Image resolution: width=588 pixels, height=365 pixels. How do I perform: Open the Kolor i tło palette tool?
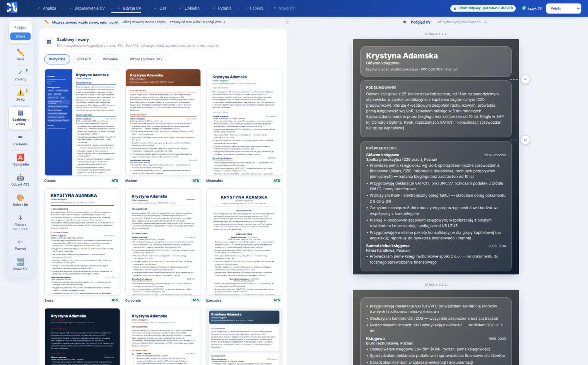(21, 200)
